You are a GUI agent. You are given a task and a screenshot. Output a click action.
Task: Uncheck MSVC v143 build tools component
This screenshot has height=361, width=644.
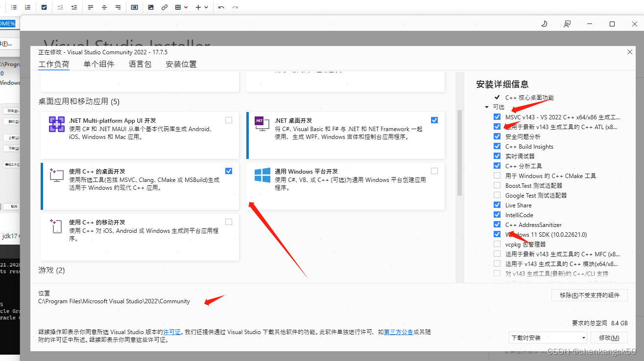(497, 117)
